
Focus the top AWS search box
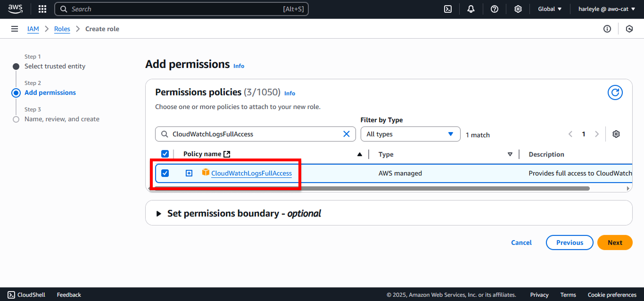coord(182,9)
